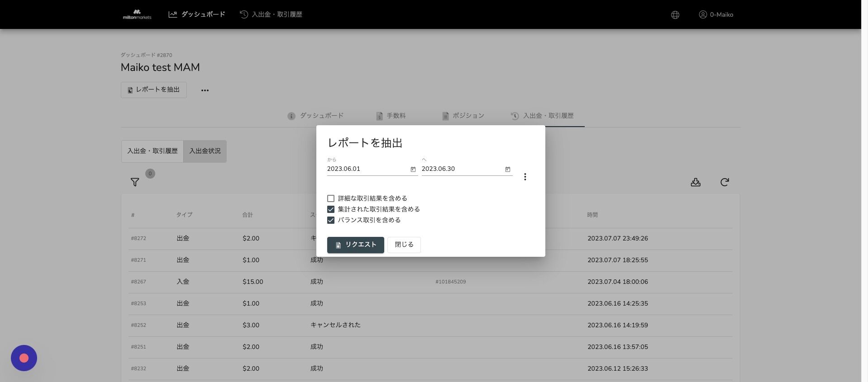Click the refresh table icon
This screenshot has width=868, height=382.
coord(725,182)
